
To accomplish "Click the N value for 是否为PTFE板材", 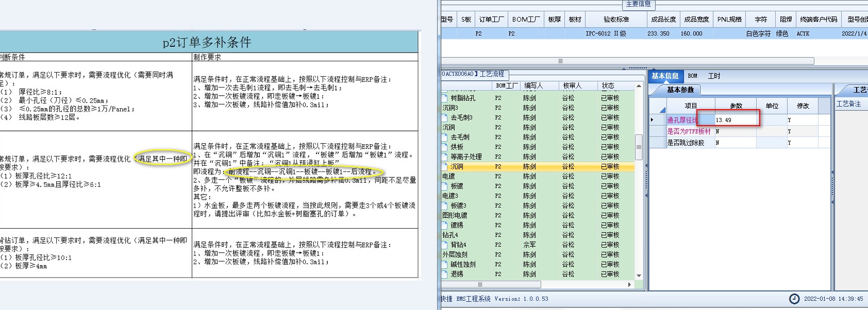I will tap(735, 131).
